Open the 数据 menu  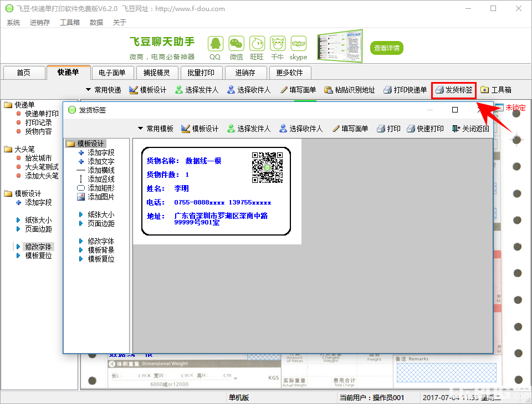click(x=96, y=22)
